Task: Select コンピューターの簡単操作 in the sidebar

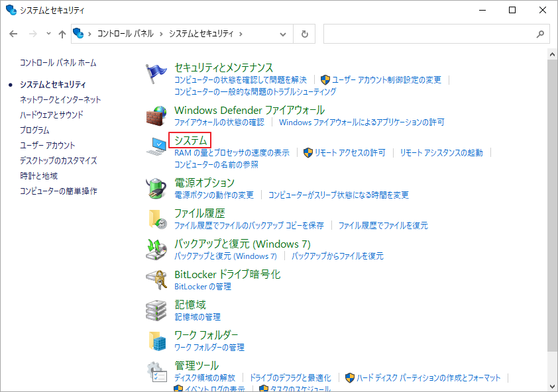Action: tap(58, 191)
